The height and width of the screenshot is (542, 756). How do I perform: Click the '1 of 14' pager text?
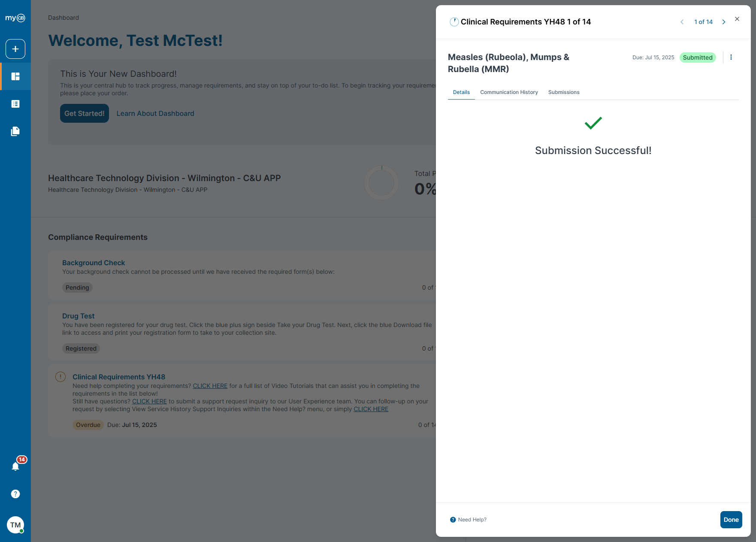coord(703,22)
